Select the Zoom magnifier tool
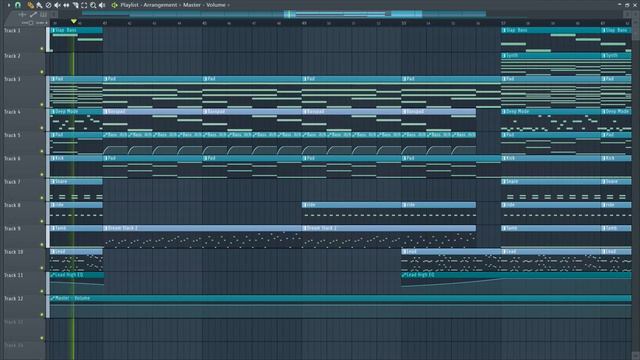The image size is (640, 360). (x=93, y=5)
